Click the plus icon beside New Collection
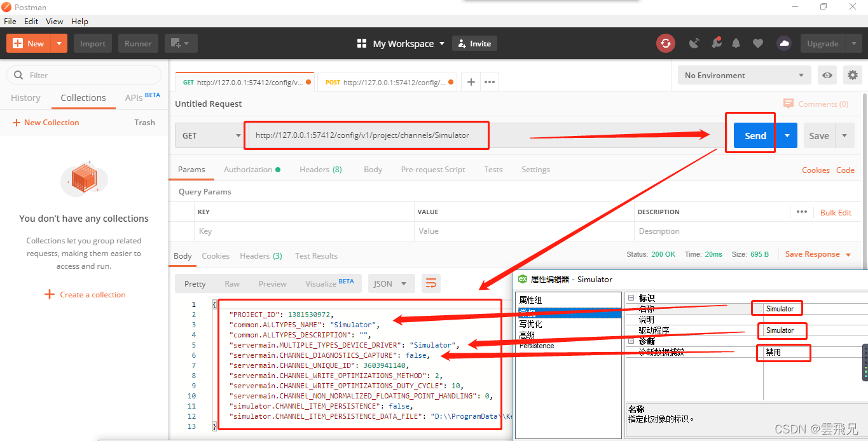The height and width of the screenshot is (441, 868). (x=17, y=123)
